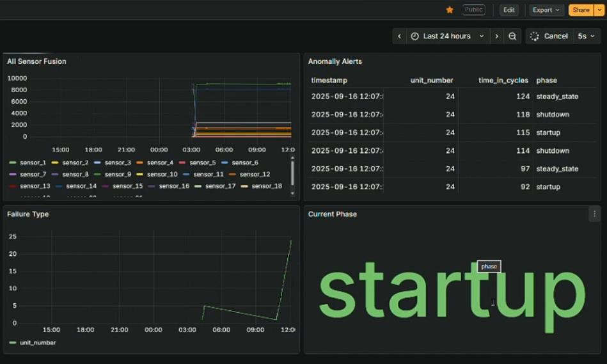
Task: Sort by unit_number column header
Action: (432, 81)
